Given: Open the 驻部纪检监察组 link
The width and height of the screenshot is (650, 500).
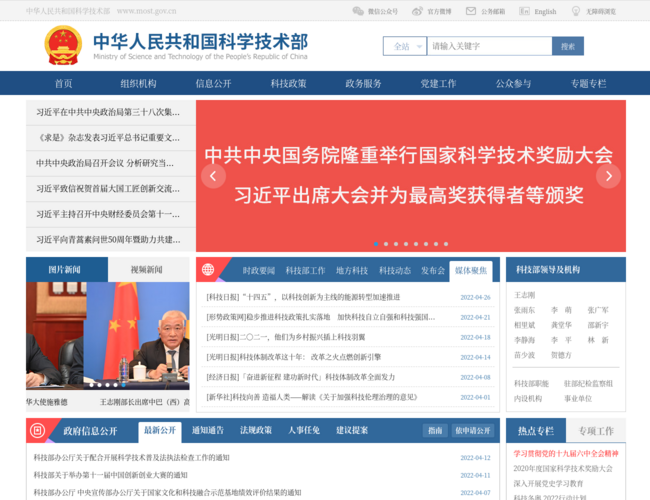Looking at the screenshot, I should 588,383.
